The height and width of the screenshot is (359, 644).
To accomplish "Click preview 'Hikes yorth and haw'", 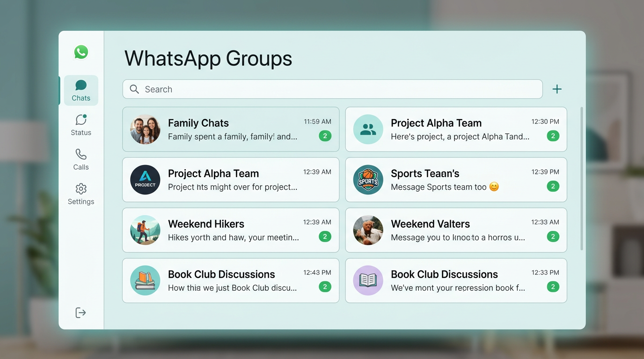I will 234,237.
